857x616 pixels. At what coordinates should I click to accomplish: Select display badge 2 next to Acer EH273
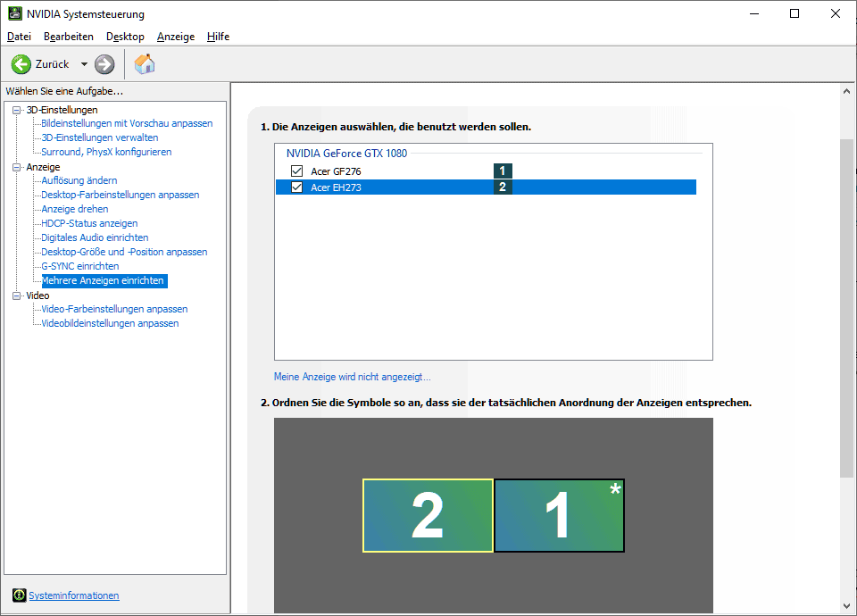(x=503, y=187)
